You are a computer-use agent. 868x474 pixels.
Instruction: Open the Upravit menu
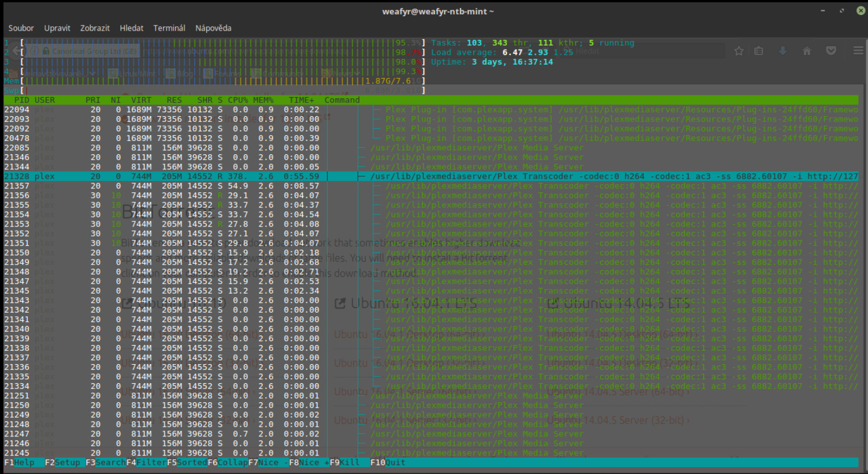(57, 28)
